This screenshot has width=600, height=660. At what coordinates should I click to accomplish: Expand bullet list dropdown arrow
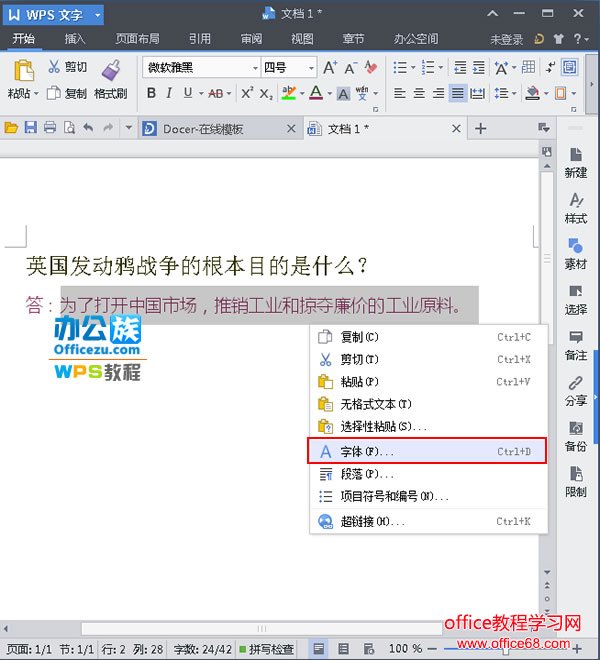tap(413, 67)
